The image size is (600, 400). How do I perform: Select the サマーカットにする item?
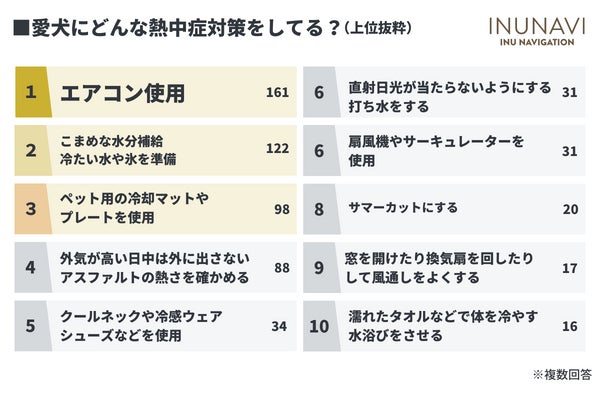[x=403, y=208]
